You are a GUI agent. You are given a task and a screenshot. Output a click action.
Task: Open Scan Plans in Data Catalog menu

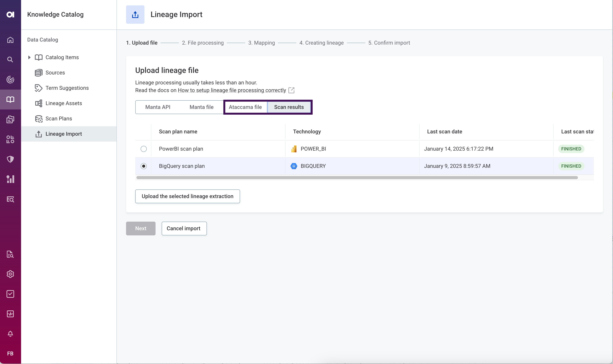click(59, 119)
